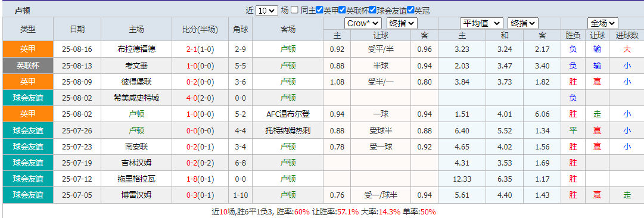Viewport: 644px width, 218px height.
Task: Click the 胜负 column header
Action: (x=573, y=36)
